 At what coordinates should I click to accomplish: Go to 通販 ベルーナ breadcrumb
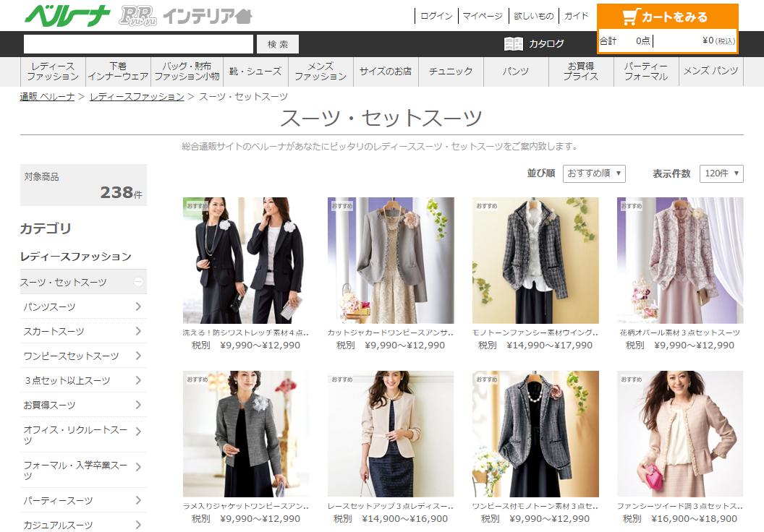click(x=47, y=96)
